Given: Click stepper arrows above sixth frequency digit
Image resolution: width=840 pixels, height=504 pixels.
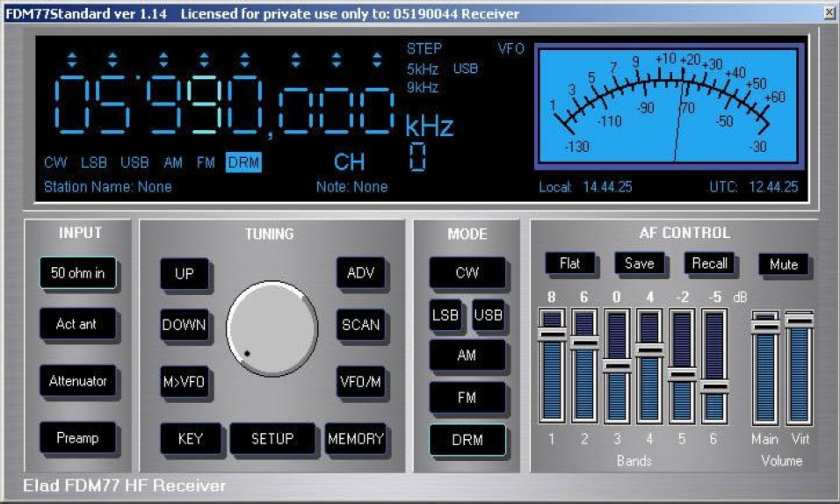Looking at the screenshot, I should pos(296,60).
